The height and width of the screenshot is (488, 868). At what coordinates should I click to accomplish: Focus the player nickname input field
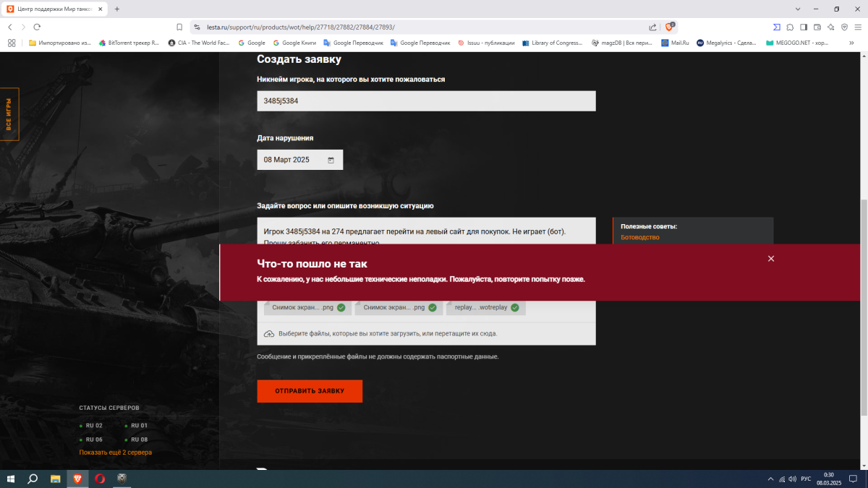(x=426, y=101)
